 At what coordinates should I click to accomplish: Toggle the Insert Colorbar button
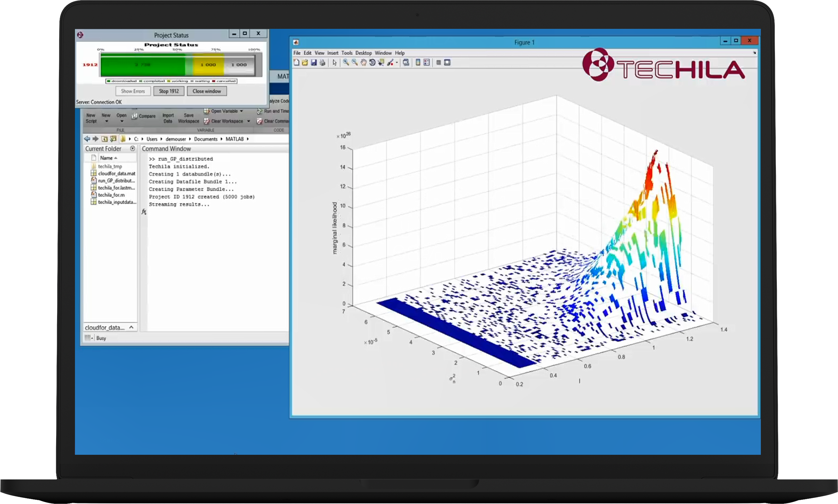[418, 62]
